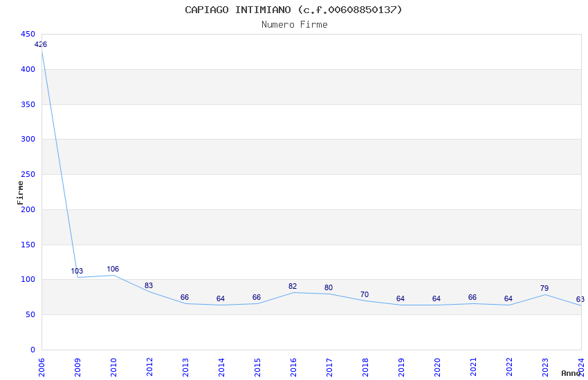Select y-axis tick label 150

point(28,245)
